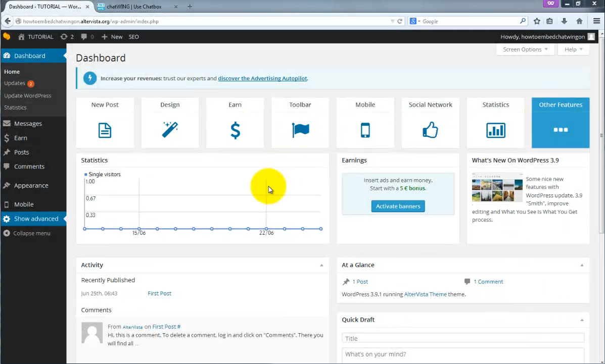Click the AlterVista logo in admin bar
Image resolution: width=605 pixels, height=364 pixels.
click(x=7, y=37)
